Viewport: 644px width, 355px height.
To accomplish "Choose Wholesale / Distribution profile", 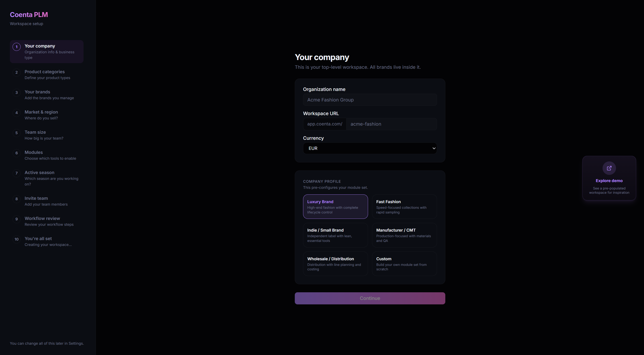I will coord(335,263).
